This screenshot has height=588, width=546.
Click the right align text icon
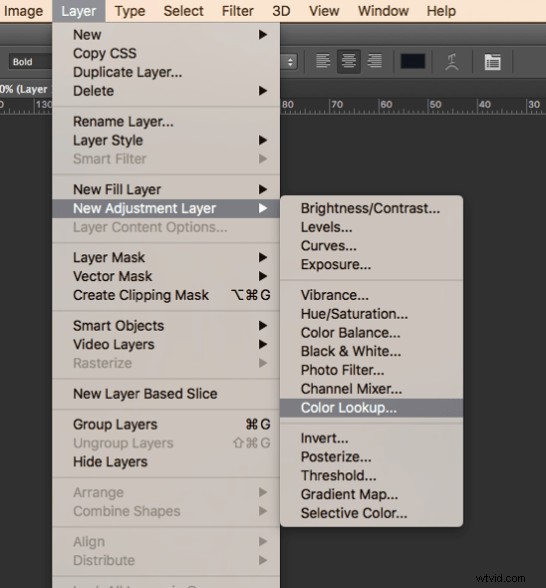click(375, 61)
